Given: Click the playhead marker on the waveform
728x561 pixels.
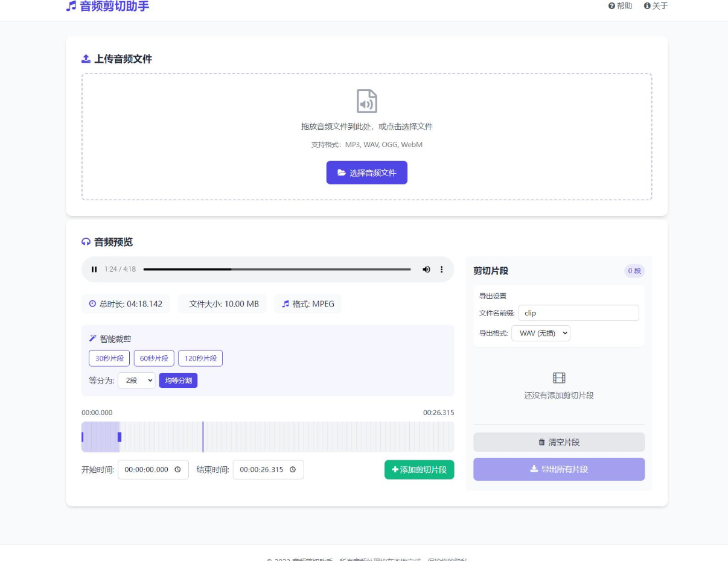Looking at the screenshot, I should (x=203, y=437).
